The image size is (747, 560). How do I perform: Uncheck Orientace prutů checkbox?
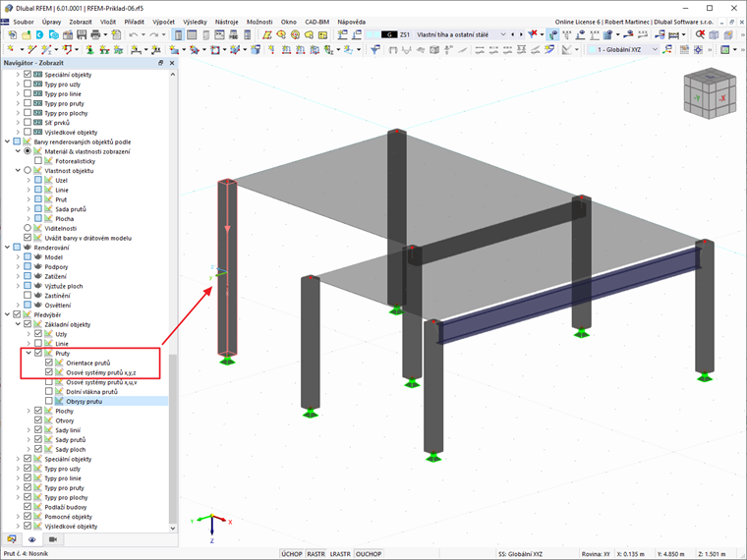(49, 363)
